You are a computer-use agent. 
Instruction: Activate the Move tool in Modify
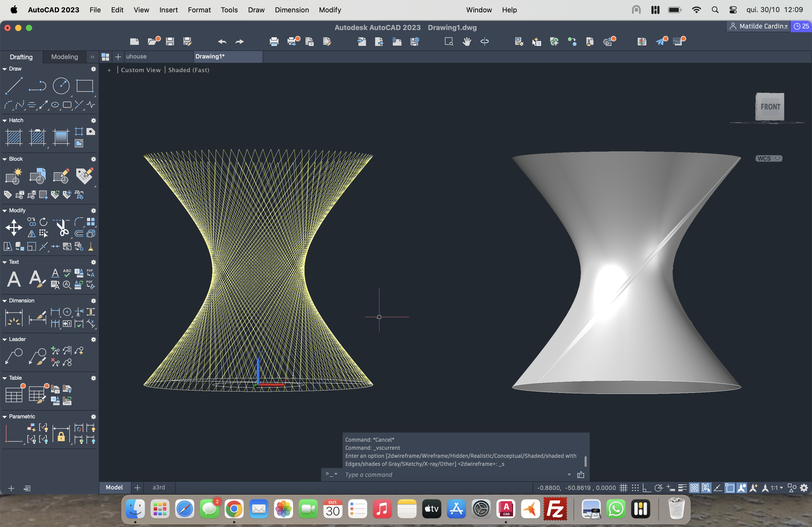tap(14, 227)
